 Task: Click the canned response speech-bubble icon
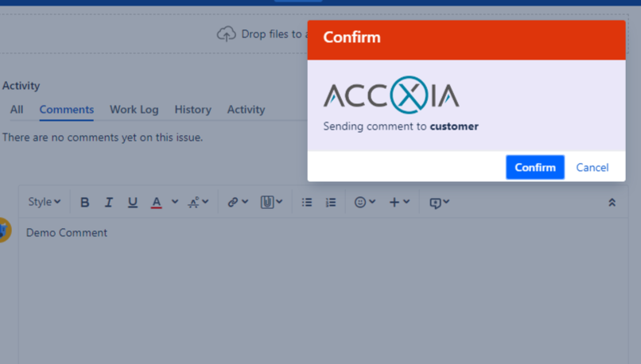click(x=435, y=203)
